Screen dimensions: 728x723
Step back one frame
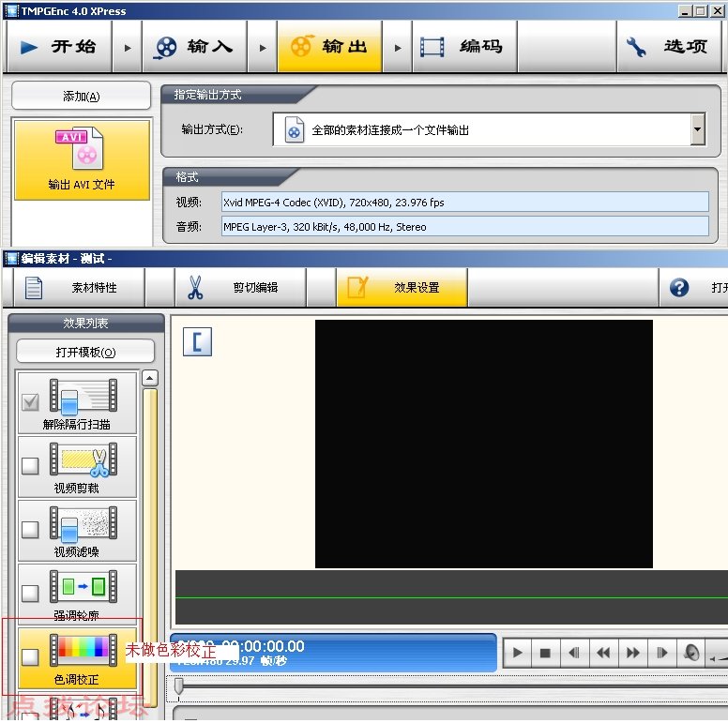[574, 654]
